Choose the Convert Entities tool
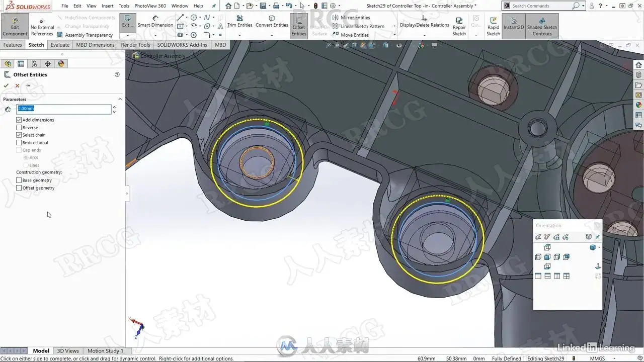This screenshot has width=644, height=362. pos(272,21)
